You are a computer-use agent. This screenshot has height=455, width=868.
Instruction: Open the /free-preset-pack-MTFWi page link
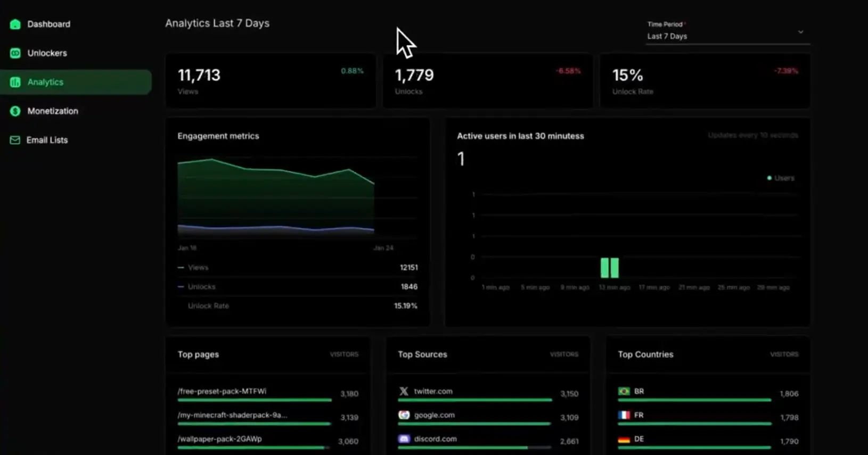click(222, 391)
